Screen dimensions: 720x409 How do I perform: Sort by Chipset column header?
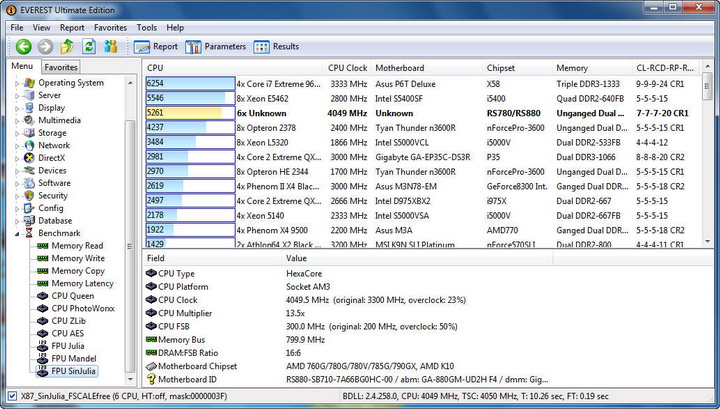coord(517,68)
